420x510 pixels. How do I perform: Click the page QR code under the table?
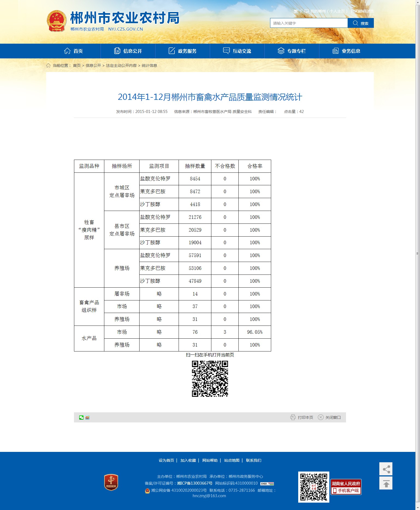click(210, 378)
